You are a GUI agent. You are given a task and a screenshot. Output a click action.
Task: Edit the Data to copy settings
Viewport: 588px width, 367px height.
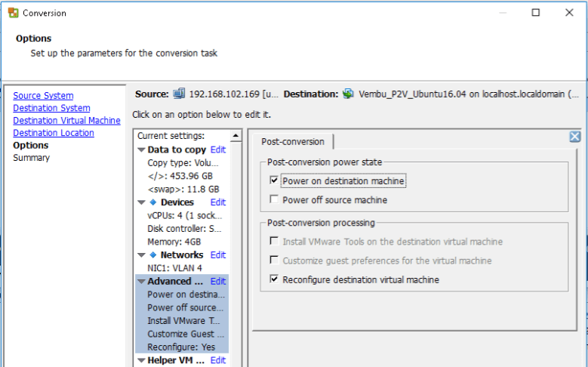point(218,150)
